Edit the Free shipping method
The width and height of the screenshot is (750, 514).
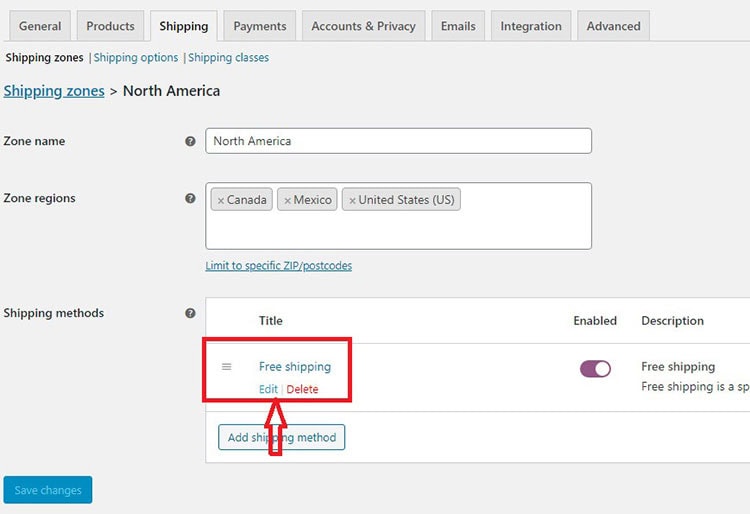click(268, 389)
